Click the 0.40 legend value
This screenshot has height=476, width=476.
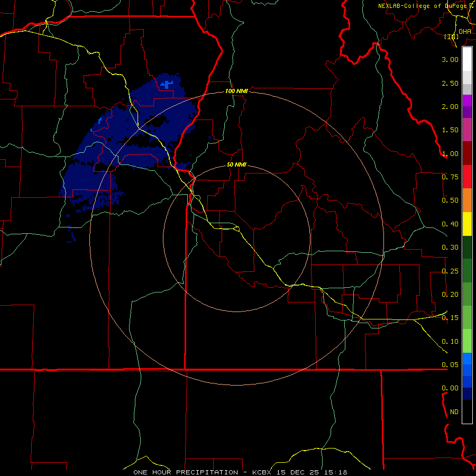(450, 224)
